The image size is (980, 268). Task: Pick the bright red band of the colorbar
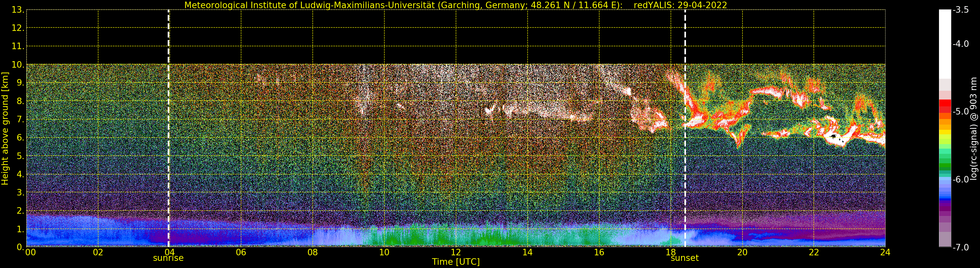point(945,103)
